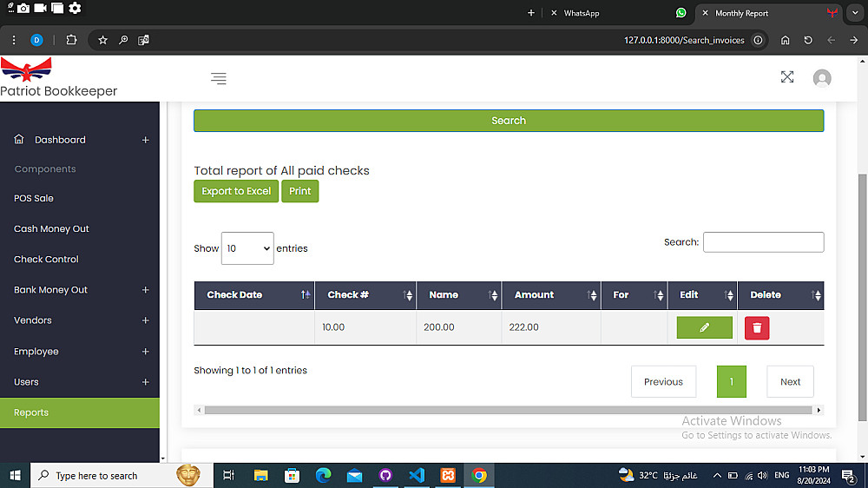The image size is (868, 488).
Task: Sort table by Check # column
Action: coord(365,294)
